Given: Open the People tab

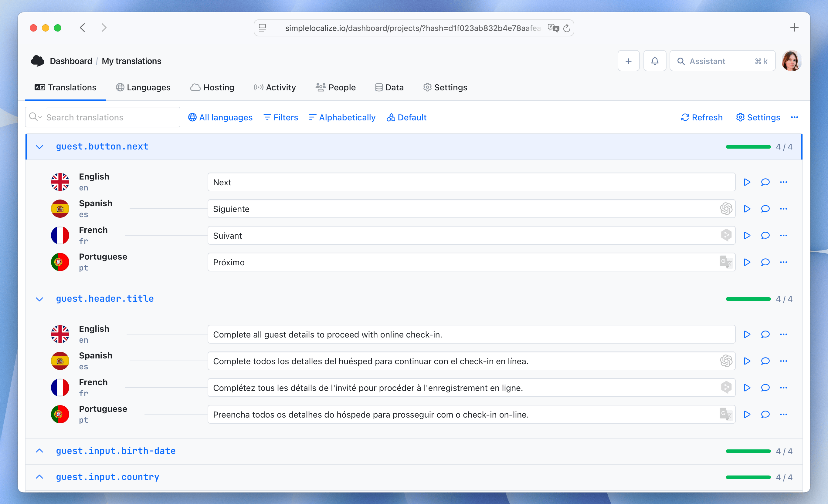Looking at the screenshot, I should pyautogui.click(x=335, y=87).
